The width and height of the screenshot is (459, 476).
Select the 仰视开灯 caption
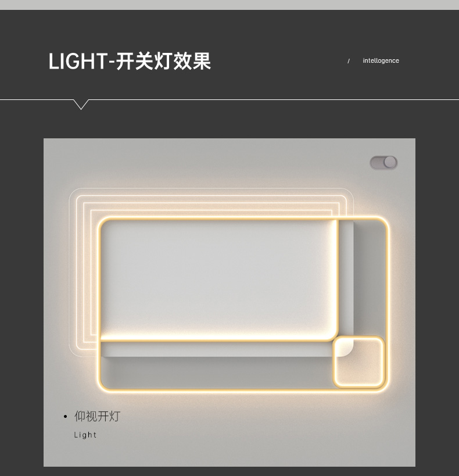(x=98, y=416)
